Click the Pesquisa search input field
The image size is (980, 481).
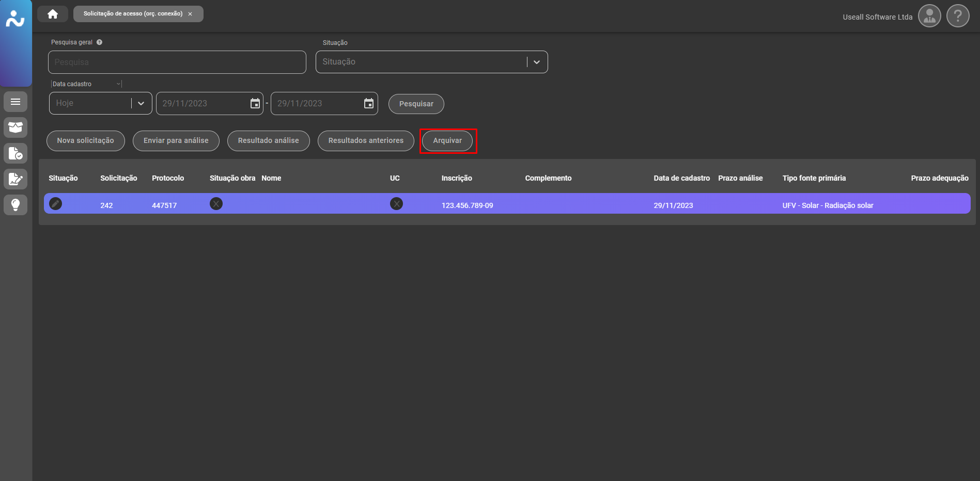pyautogui.click(x=177, y=62)
